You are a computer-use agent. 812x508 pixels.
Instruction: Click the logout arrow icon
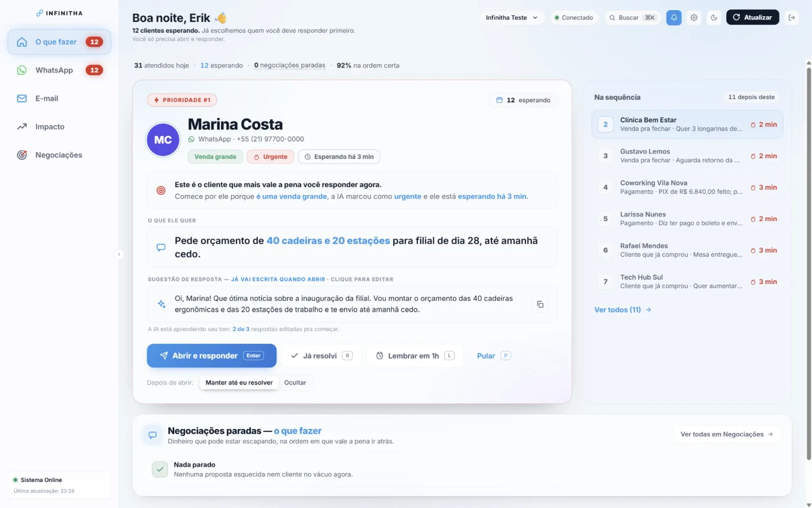point(791,17)
